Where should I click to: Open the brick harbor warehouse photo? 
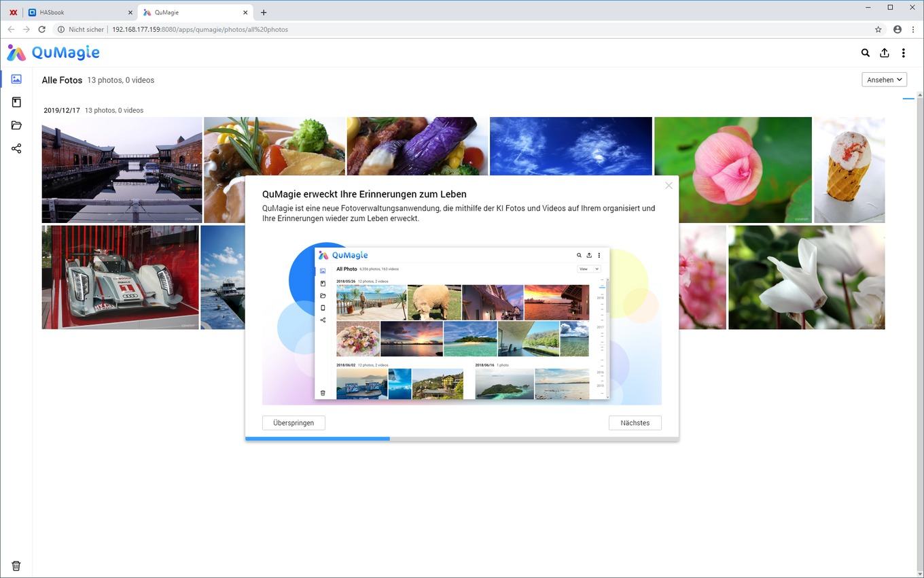[122, 170]
